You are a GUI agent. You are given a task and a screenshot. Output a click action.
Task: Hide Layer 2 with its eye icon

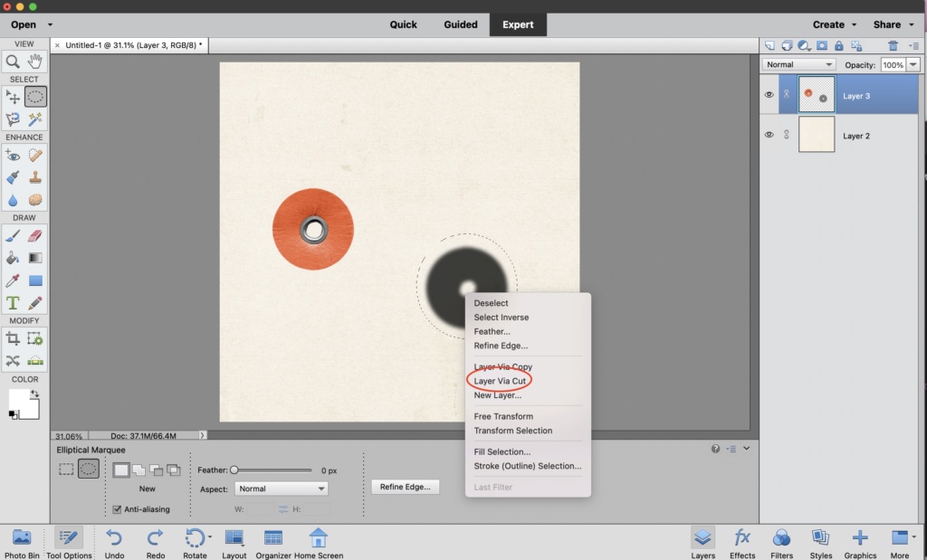(769, 135)
